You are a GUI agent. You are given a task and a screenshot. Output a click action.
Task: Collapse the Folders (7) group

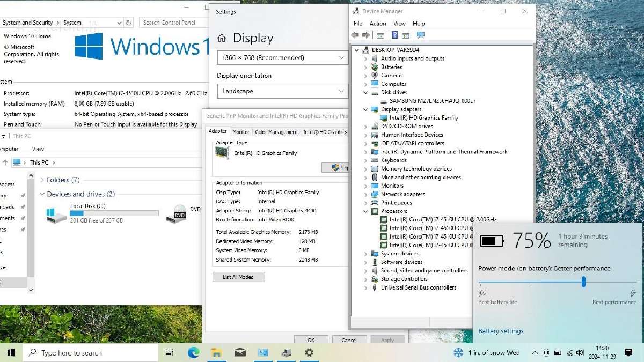click(42, 180)
